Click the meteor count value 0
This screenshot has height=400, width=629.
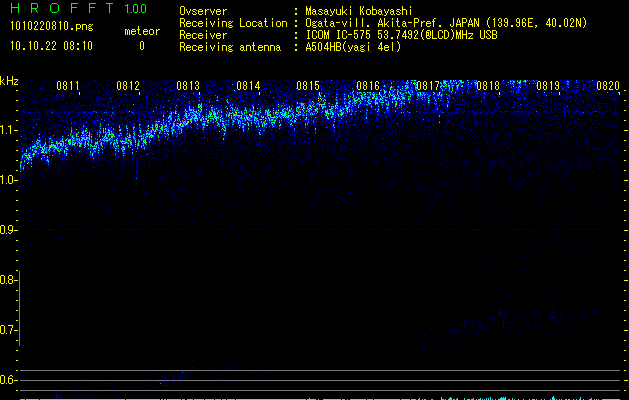[x=142, y=46]
